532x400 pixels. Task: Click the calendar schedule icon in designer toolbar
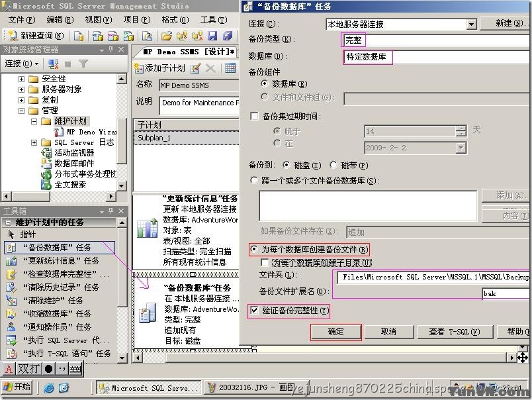(230, 68)
